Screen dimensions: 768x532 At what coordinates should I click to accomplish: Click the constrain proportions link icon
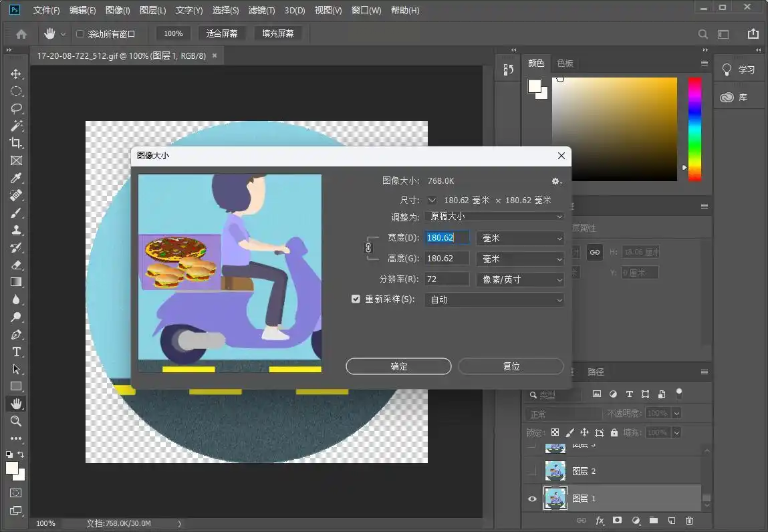[368, 248]
